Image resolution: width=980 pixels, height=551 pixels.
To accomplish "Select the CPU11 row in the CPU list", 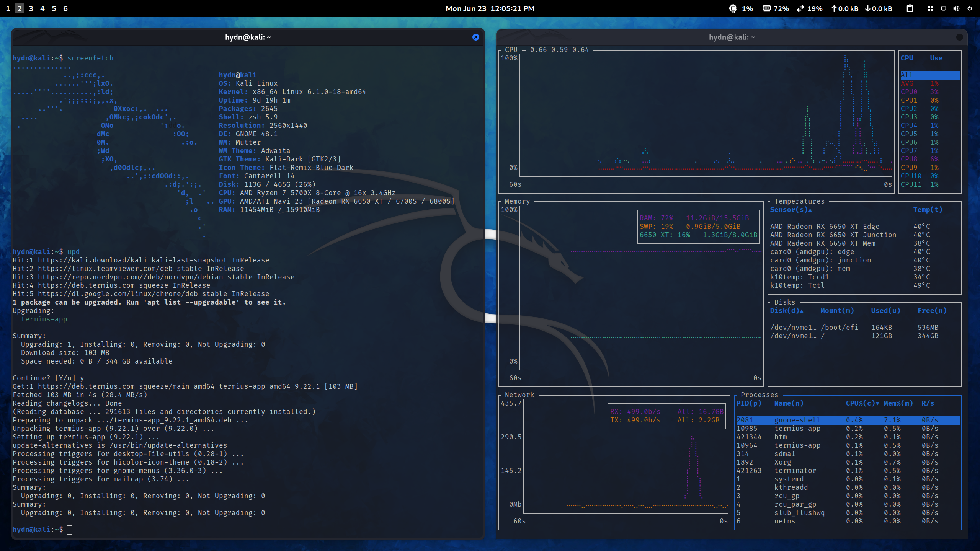I will [930, 184].
